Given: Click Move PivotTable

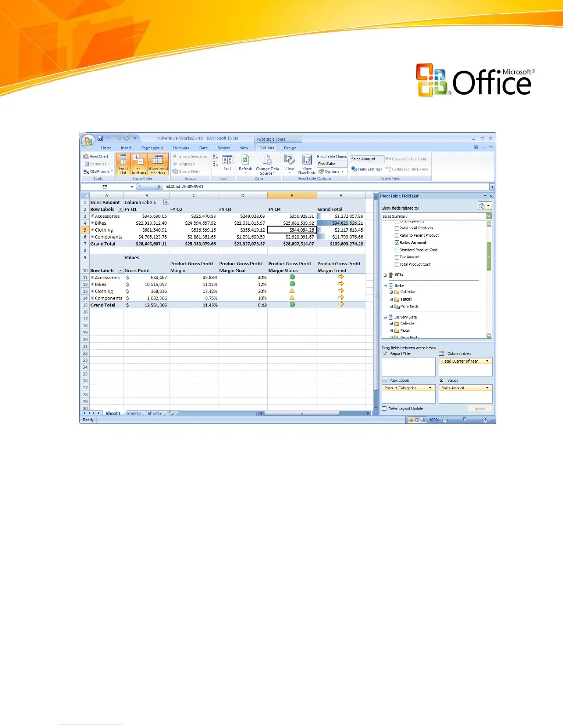Looking at the screenshot, I should 307,165.
